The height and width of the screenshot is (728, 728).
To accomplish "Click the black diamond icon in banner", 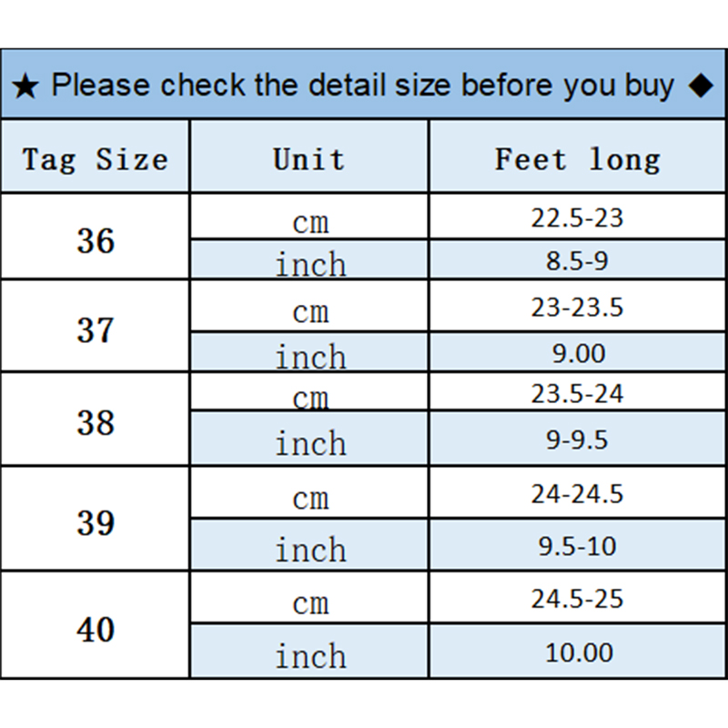I will pos(700,86).
